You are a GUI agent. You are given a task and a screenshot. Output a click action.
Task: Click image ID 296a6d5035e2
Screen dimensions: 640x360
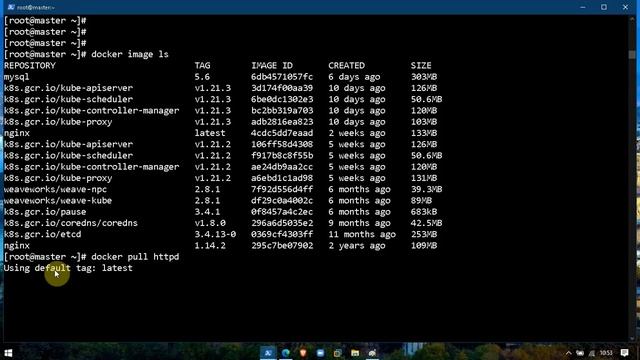coord(282,223)
